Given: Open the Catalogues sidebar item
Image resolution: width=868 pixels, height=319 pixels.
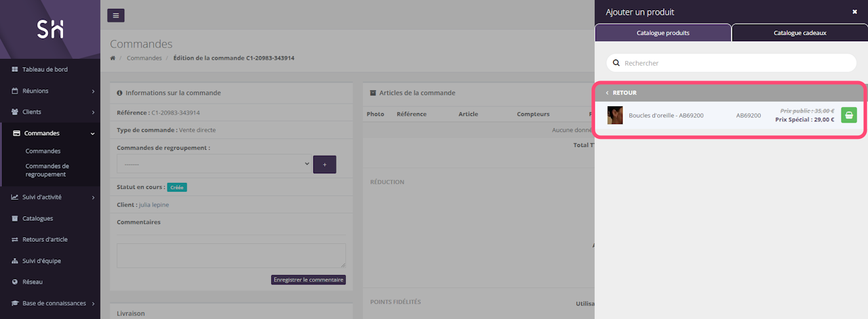Looking at the screenshot, I should click(37, 218).
